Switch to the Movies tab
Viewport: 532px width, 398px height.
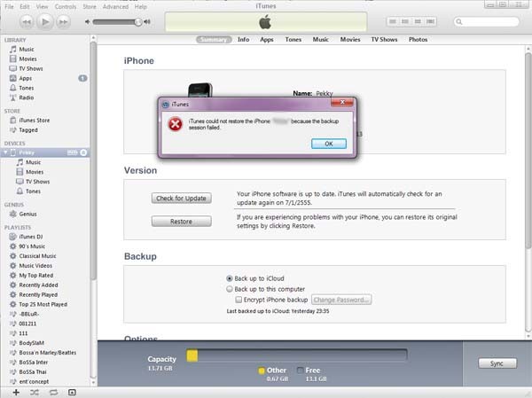[x=350, y=40]
